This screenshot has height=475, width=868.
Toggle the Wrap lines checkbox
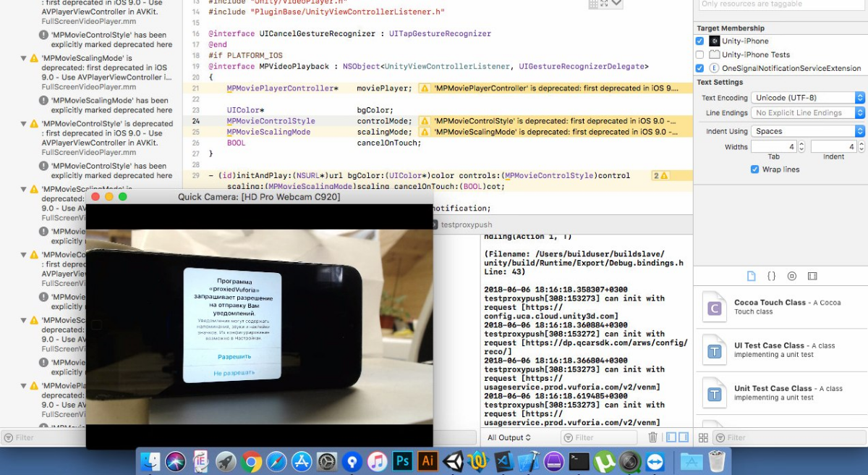click(755, 169)
